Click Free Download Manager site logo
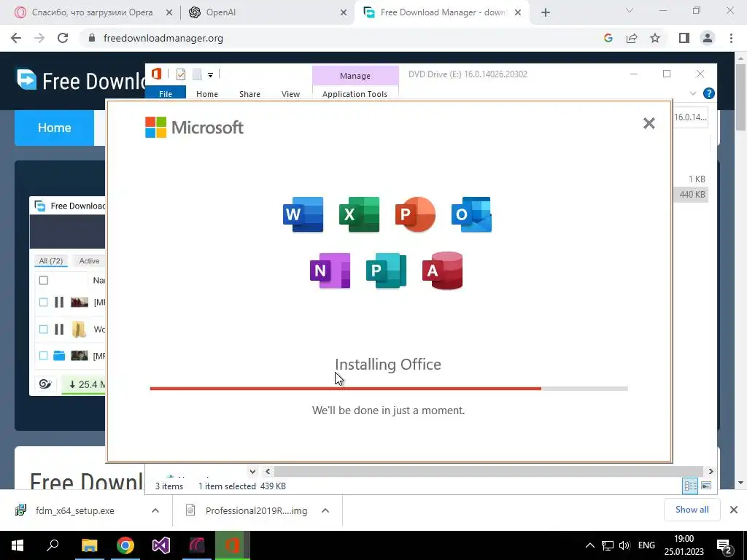The height and width of the screenshot is (560, 747). (80, 80)
